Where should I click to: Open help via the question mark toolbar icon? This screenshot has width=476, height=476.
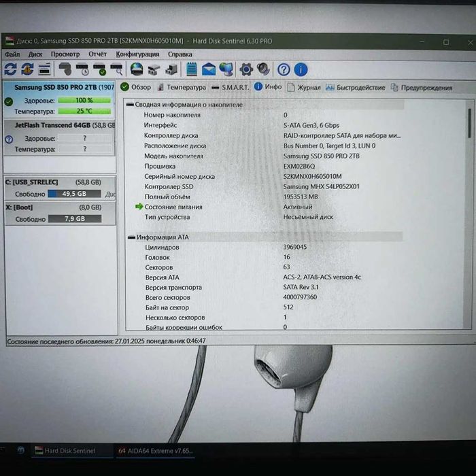coord(284,70)
